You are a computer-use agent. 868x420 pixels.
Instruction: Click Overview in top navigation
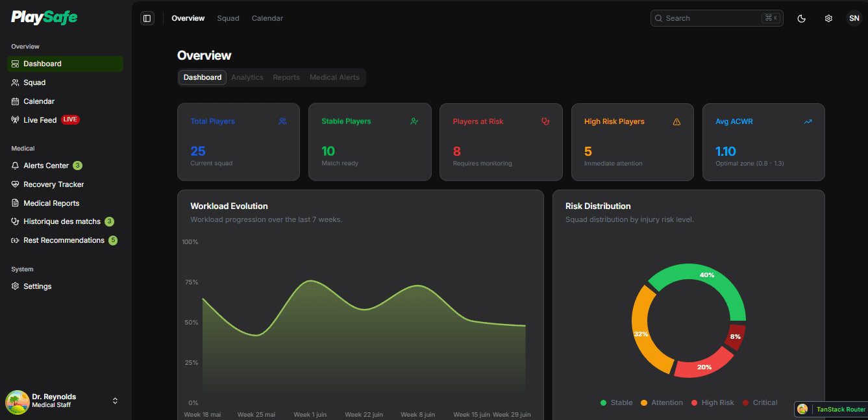(x=188, y=18)
